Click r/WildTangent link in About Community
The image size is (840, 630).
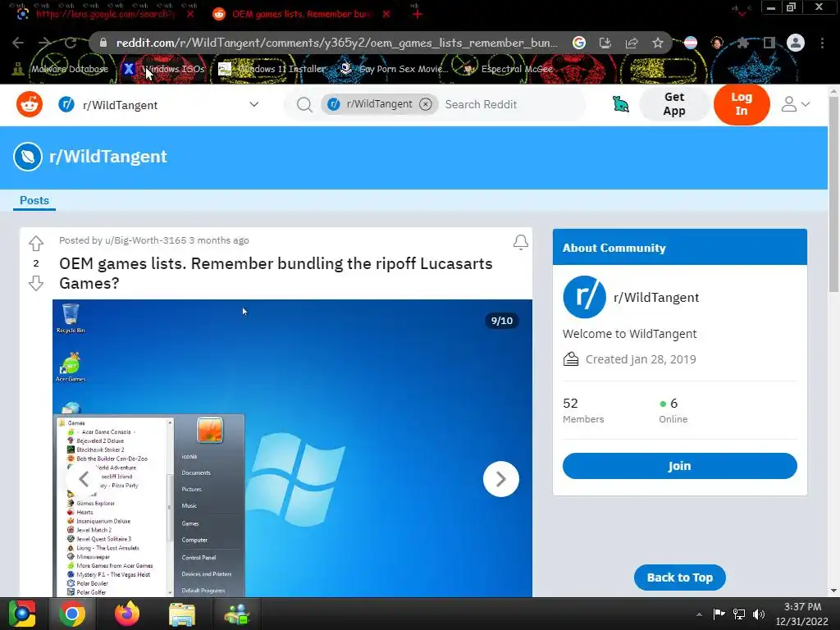coord(655,297)
